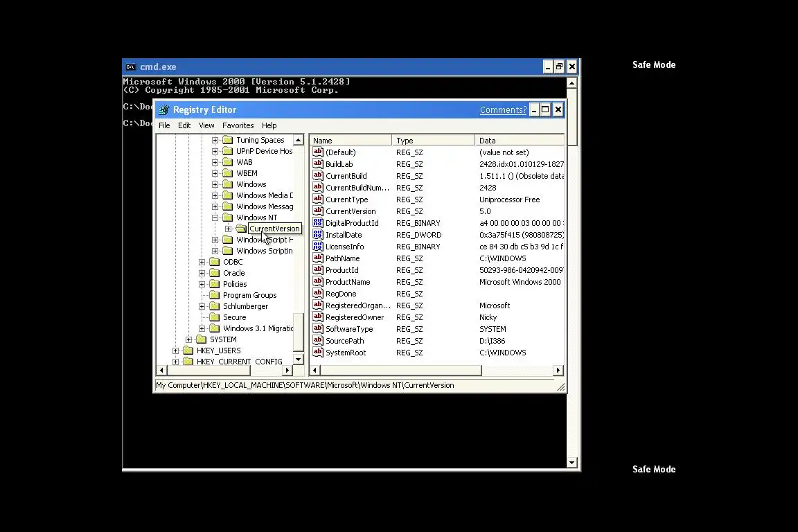Screen dimensions: 798x532
Task: Click the LicenseInfo binary value icon
Action: tap(318, 246)
